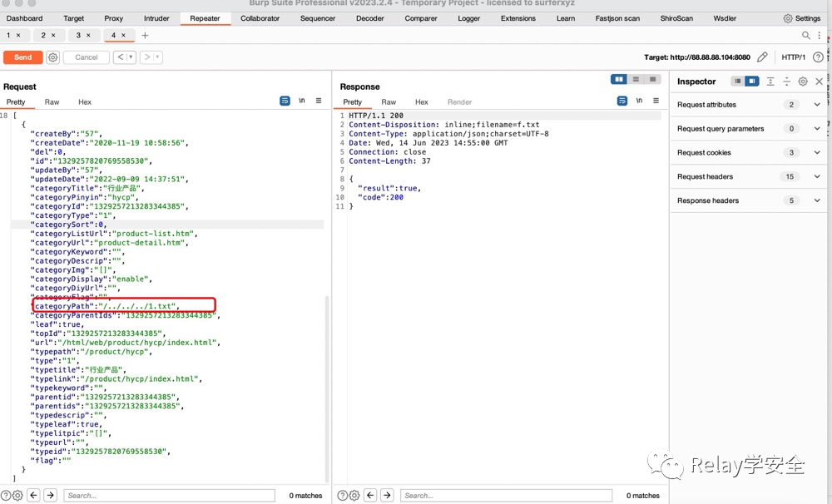This screenshot has height=504, width=832.
Task: Select side-by-side layout view
Action: tap(619, 80)
